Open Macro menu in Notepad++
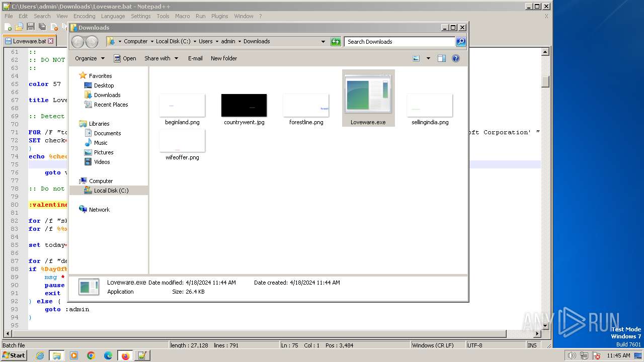The width and height of the screenshot is (644, 362). tap(182, 16)
